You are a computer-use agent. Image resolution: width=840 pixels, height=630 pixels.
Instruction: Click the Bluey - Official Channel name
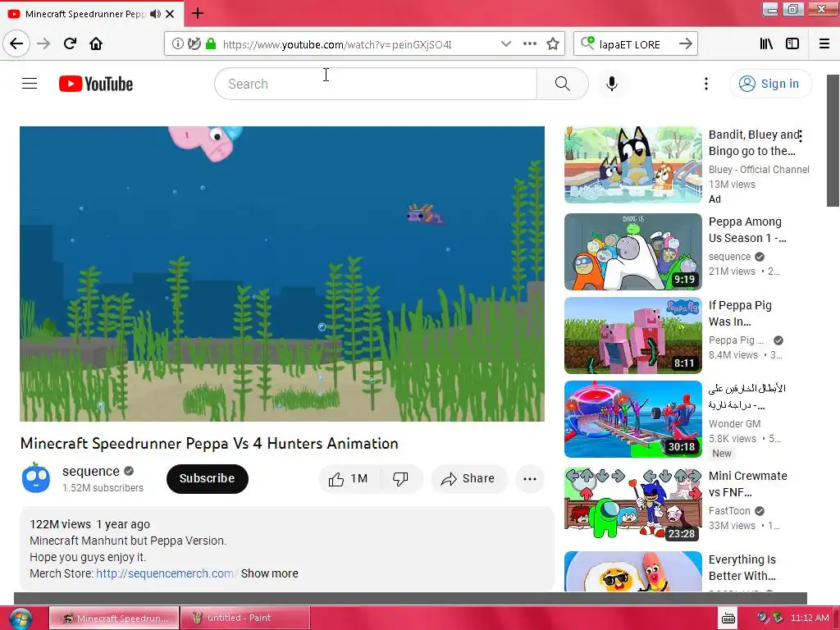click(759, 169)
